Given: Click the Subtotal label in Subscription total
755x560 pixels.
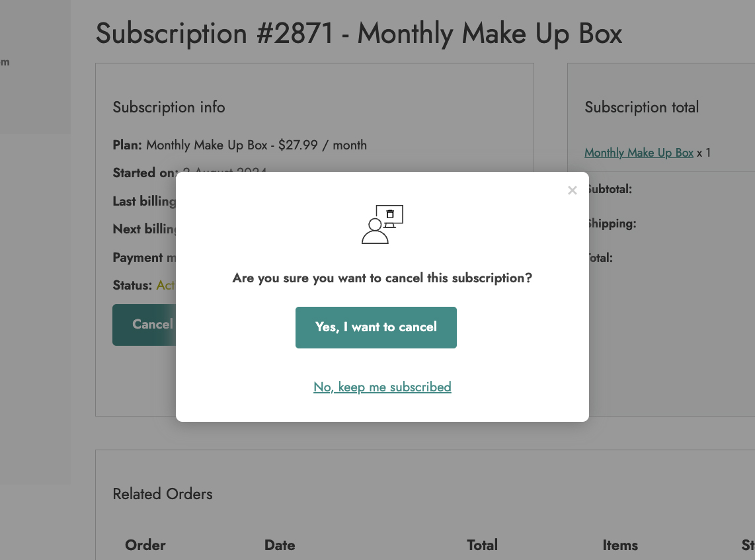Looking at the screenshot, I should coord(610,189).
